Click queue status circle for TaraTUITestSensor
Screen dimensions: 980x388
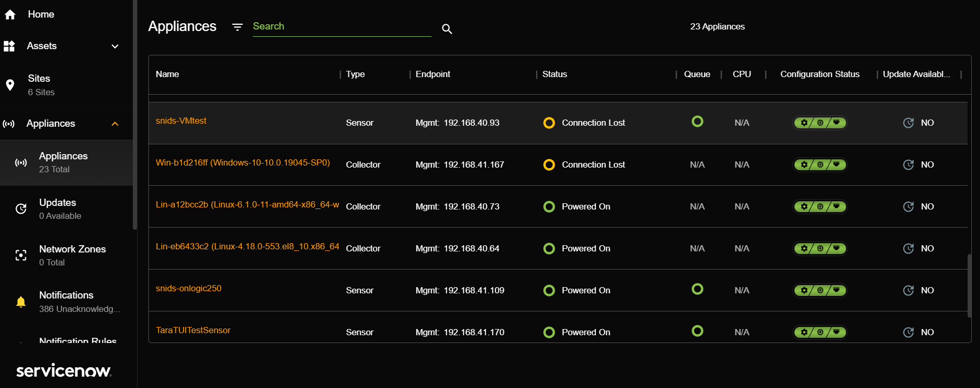coord(697,331)
